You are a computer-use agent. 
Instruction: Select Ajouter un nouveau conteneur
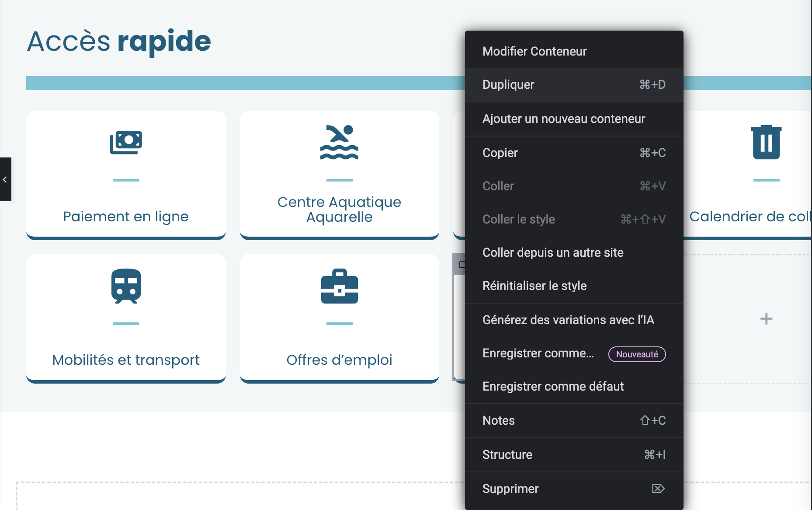tap(564, 119)
